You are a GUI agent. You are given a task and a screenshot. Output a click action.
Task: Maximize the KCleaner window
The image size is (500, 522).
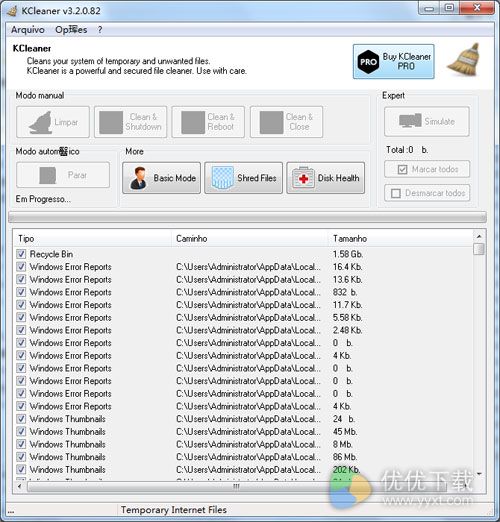449,8
